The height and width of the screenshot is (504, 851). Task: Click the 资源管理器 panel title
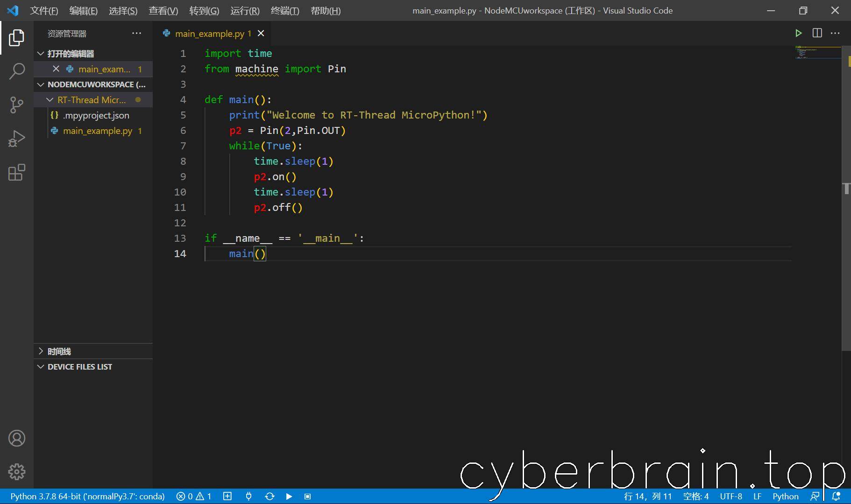tap(67, 34)
